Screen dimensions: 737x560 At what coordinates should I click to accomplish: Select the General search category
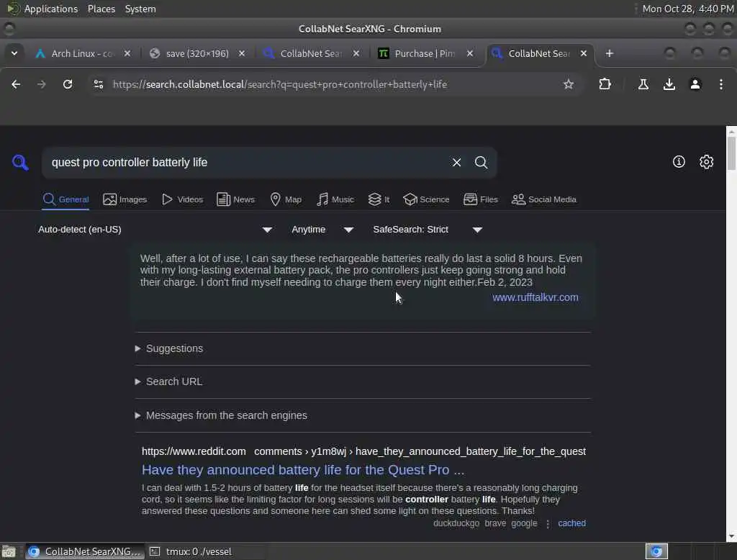(65, 199)
